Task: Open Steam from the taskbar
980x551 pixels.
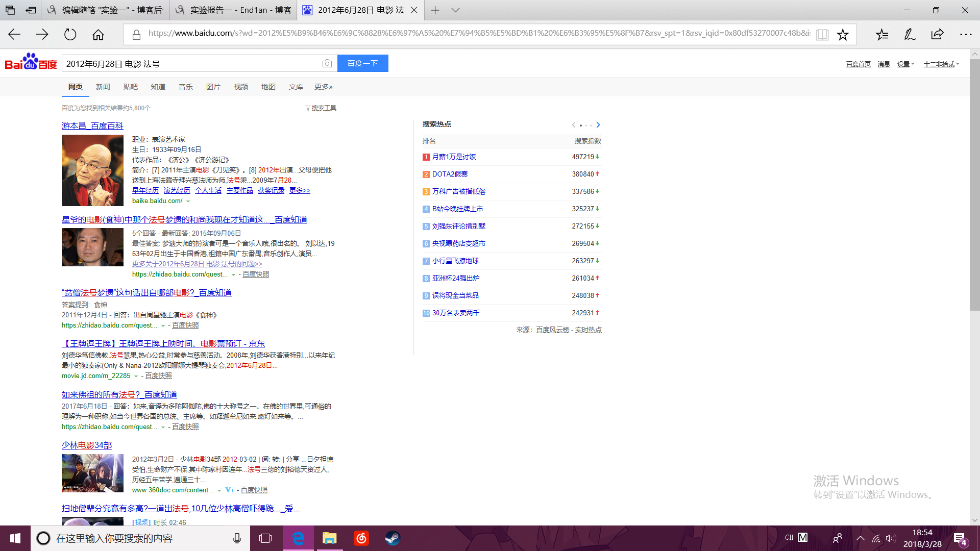Action: tap(393, 538)
